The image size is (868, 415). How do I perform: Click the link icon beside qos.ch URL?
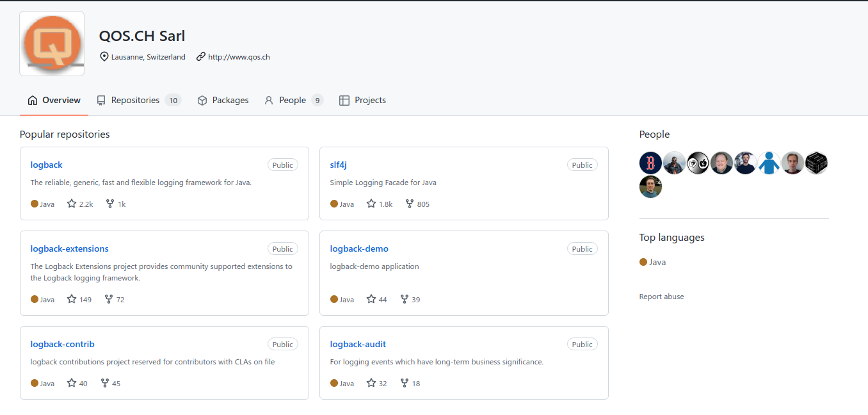coord(201,56)
